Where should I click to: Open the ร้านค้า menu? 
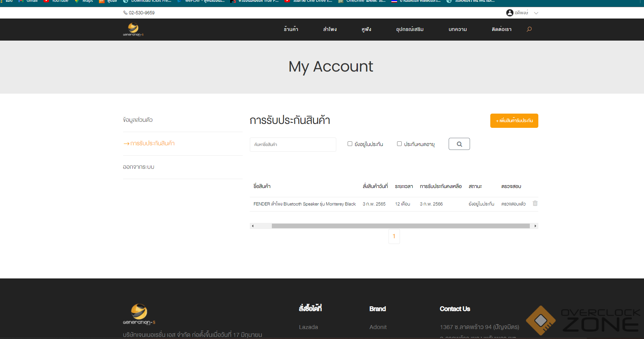[x=291, y=29]
